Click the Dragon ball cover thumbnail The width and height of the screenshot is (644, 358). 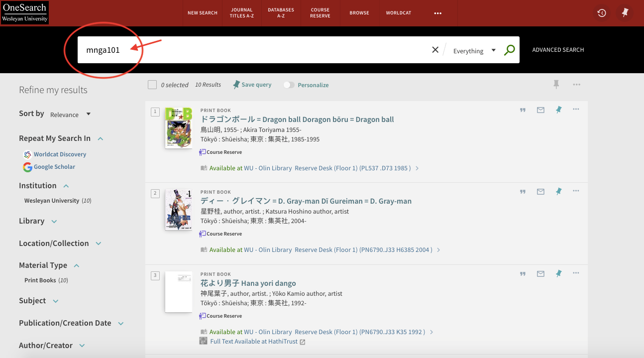179,127
